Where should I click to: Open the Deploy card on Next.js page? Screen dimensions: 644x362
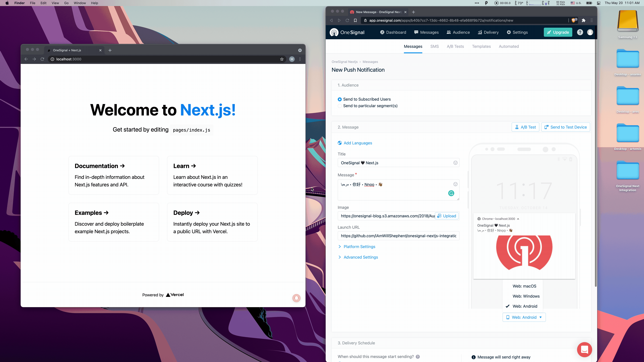(212, 222)
